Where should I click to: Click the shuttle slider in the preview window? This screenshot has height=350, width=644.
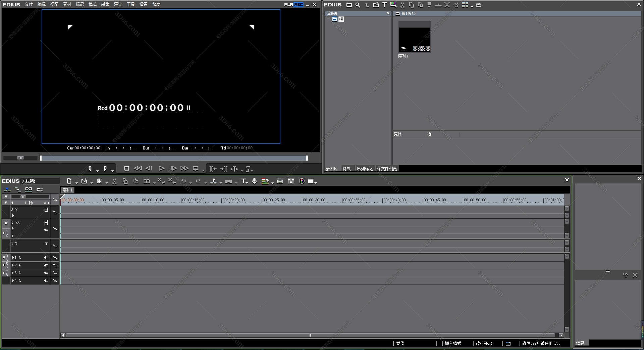(20, 158)
